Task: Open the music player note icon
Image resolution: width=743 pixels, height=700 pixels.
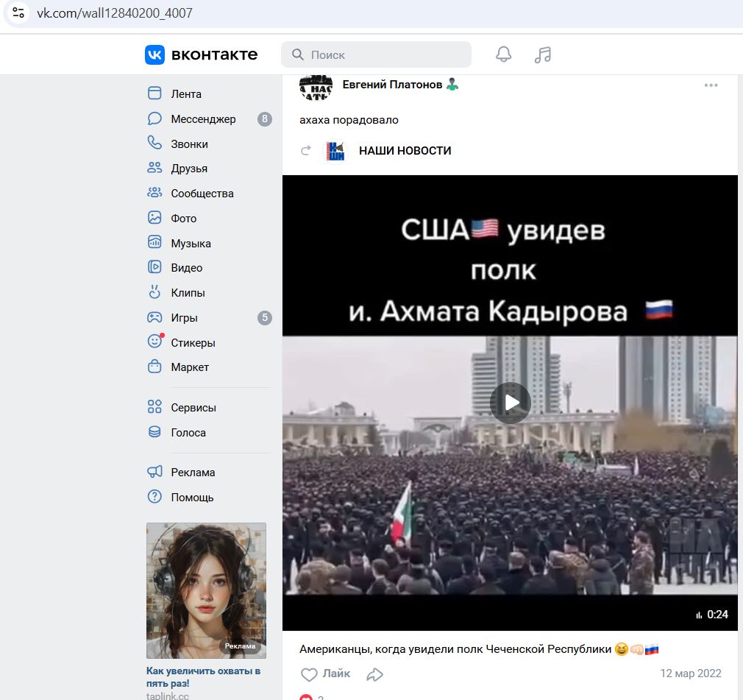Action: coord(543,54)
